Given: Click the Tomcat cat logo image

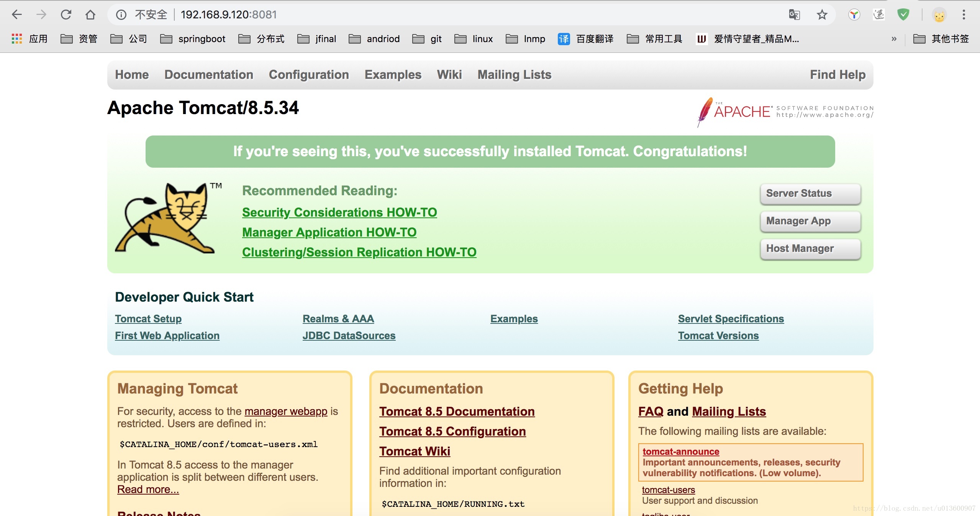Looking at the screenshot, I should (168, 218).
